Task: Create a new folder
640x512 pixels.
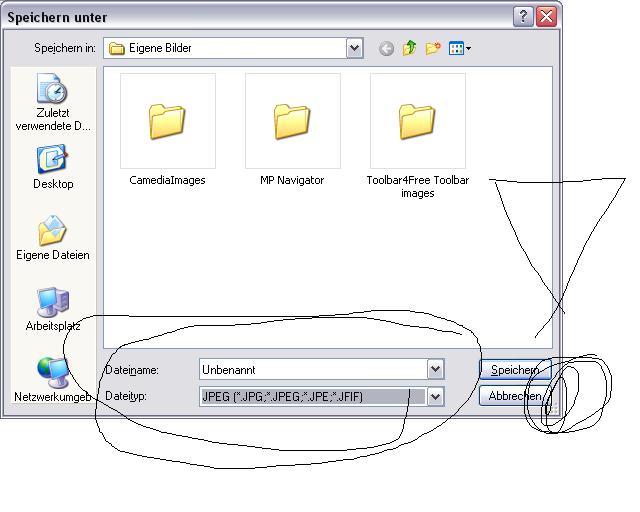Action: [433, 48]
